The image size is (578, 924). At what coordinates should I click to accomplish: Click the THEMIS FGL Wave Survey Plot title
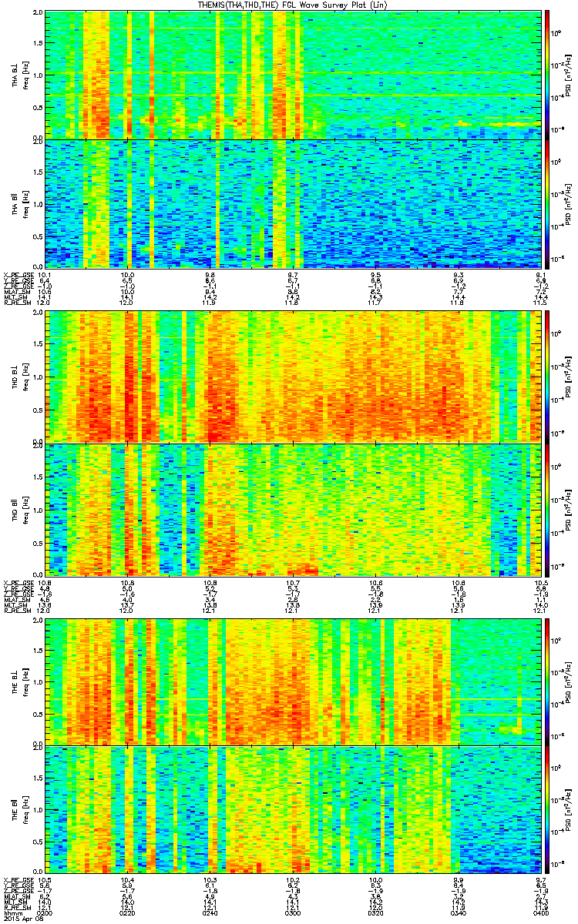(x=294, y=5)
